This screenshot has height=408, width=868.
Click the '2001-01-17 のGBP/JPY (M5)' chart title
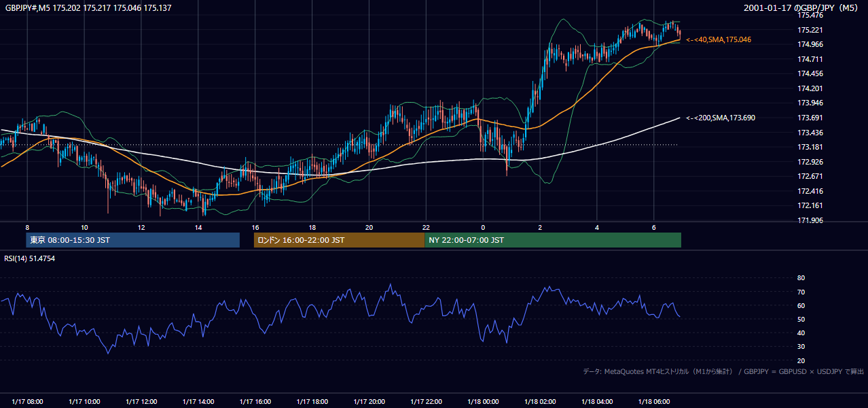[802, 8]
